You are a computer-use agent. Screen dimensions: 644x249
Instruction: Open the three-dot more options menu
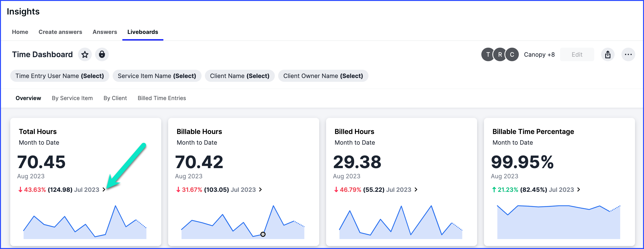[628, 55]
